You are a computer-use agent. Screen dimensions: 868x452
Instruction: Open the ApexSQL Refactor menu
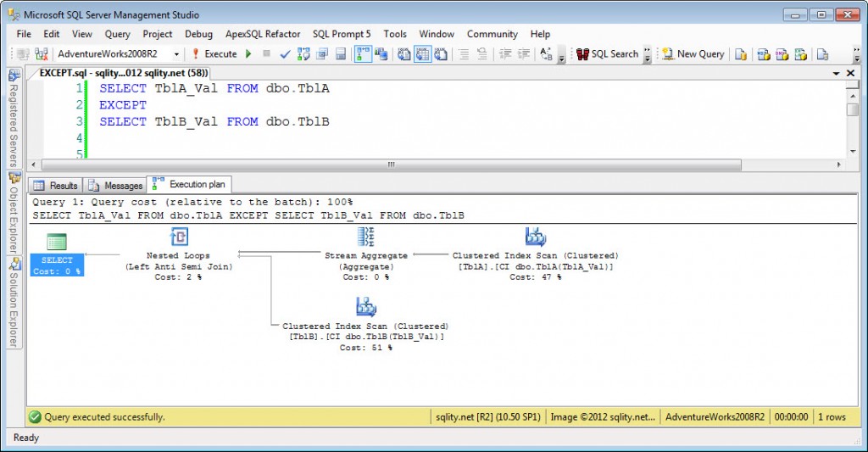263,34
